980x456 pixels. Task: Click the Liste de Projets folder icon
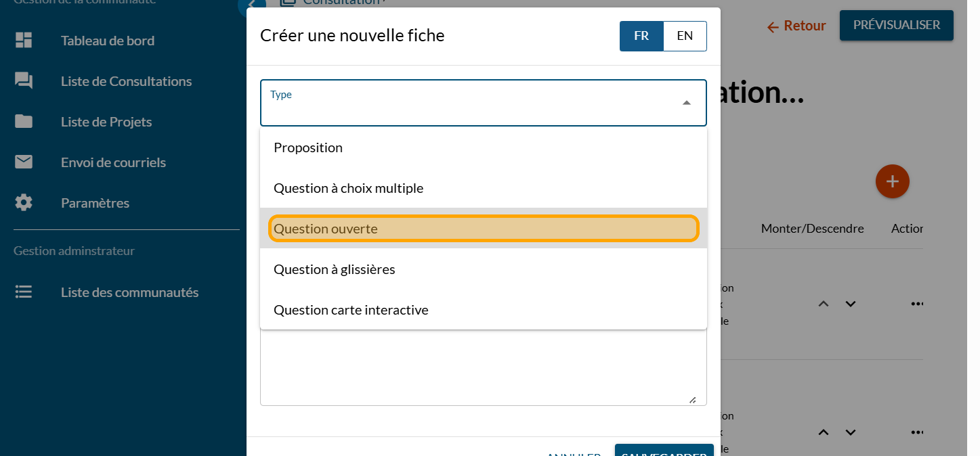24,122
